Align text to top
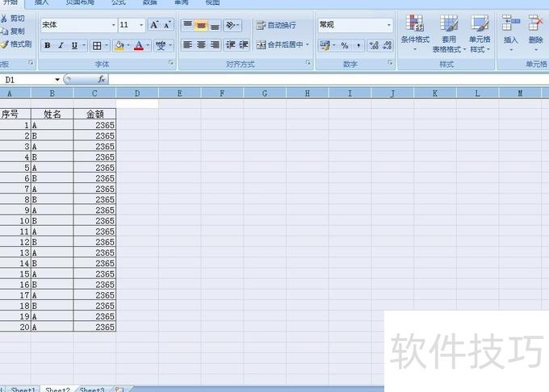Screen dimensions: 549x392 pos(187,25)
